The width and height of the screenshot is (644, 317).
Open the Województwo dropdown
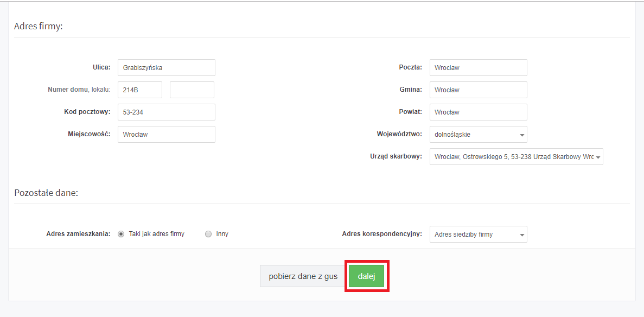[479, 135]
